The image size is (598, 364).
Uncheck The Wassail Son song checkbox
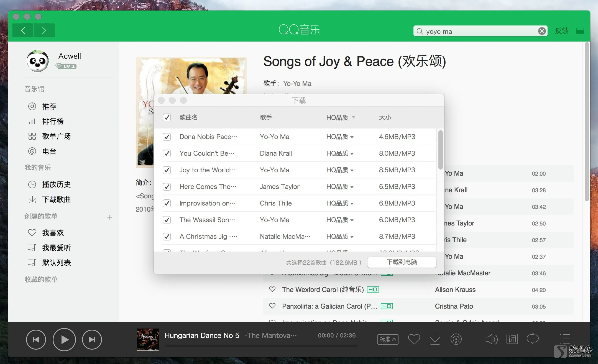tap(167, 220)
